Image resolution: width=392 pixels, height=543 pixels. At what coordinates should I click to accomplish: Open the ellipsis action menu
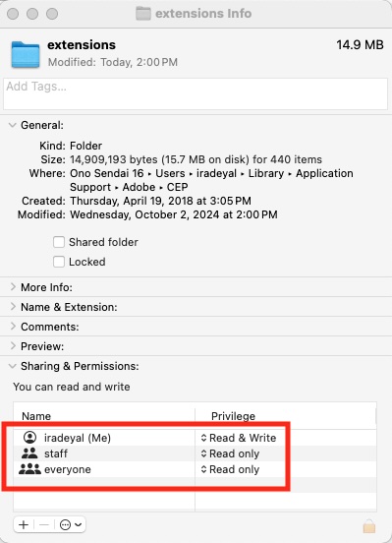click(x=71, y=524)
